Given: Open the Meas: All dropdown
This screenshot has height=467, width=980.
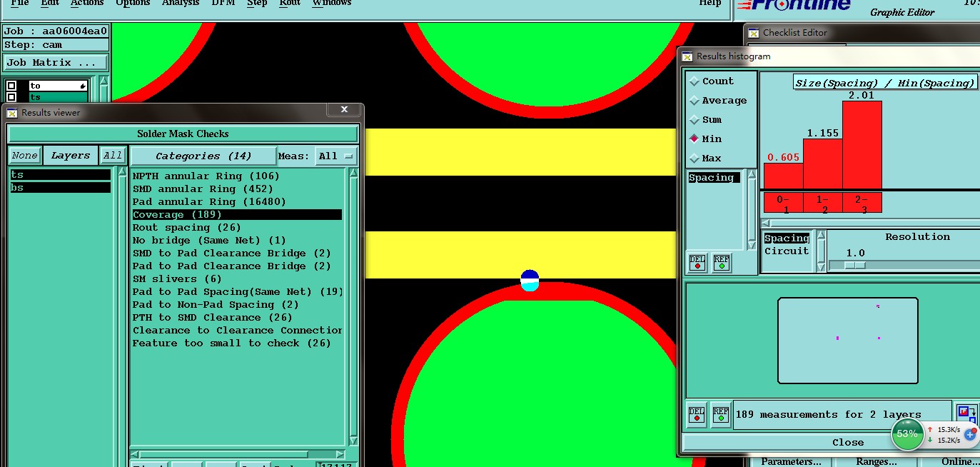Looking at the screenshot, I should pyautogui.click(x=338, y=156).
